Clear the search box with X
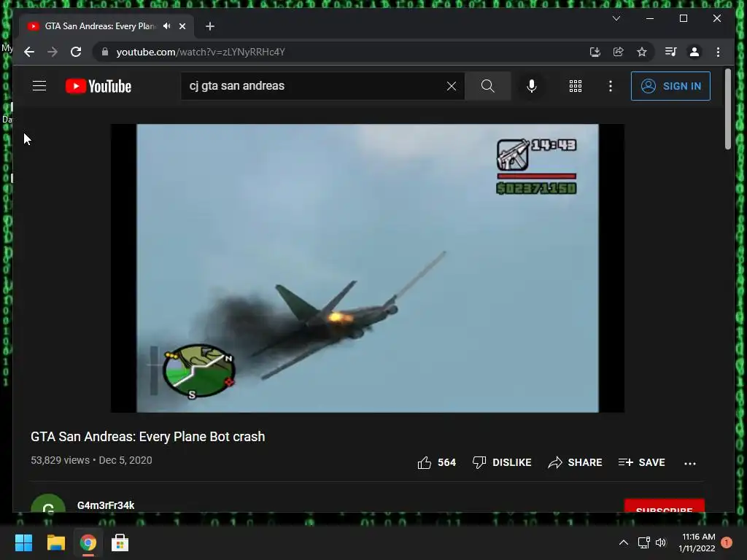Screen dimensions: 747x560 coord(451,86)
